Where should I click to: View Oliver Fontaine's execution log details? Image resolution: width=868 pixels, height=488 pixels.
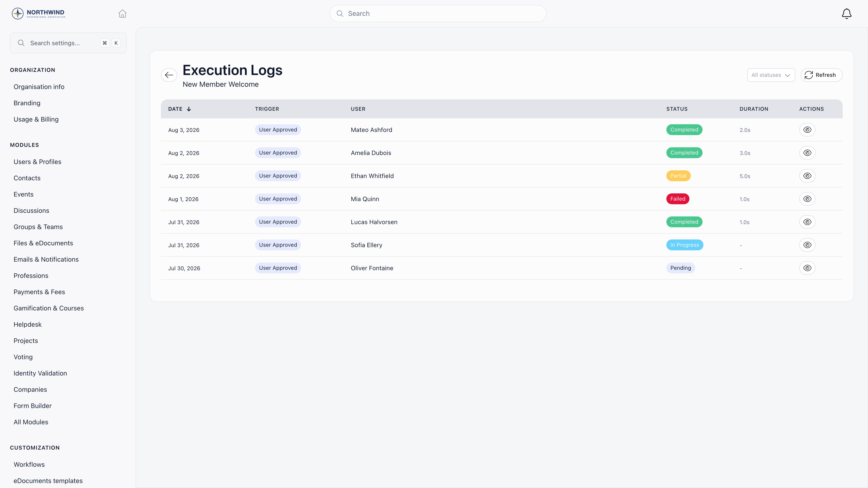(807, 268)
